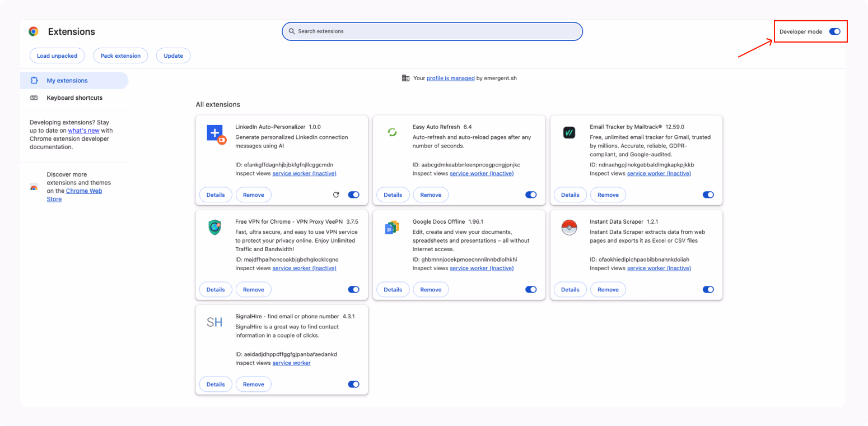Click the Chrome Web Store icon

point(34,187)
